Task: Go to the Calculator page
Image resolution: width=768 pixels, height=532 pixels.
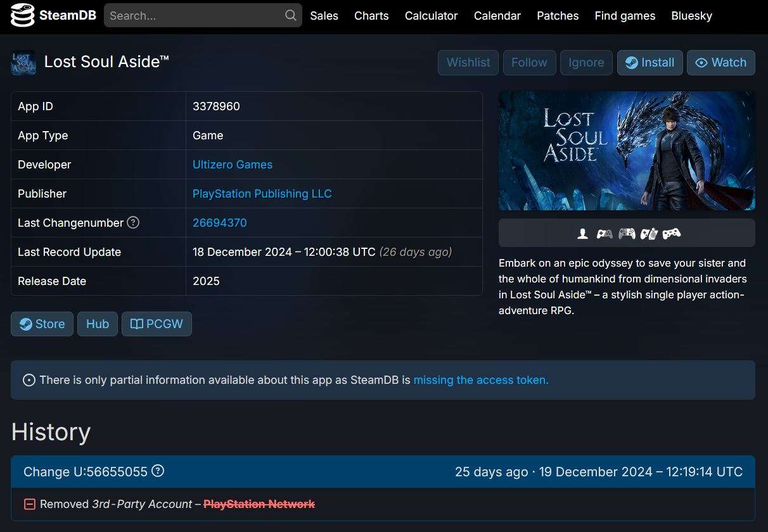Action: (x=431, y=16)
